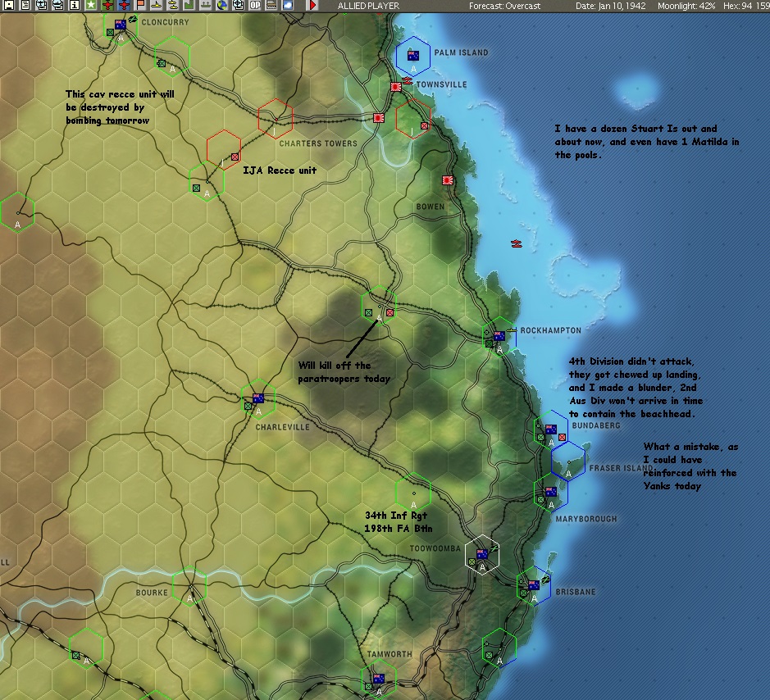This screenshot has height=700, width=770.
Task: Click the first aircraft database icon
Action: (x=42, y=6)
